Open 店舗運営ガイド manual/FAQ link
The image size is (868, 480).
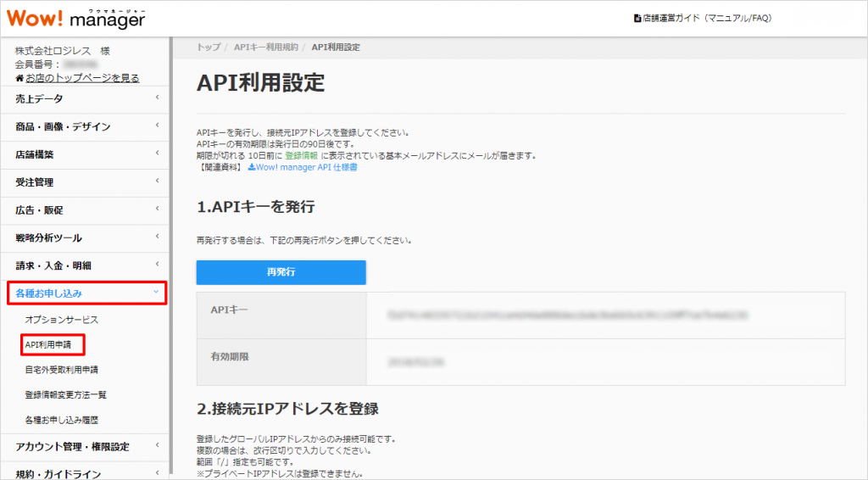(x=703, y=18)
